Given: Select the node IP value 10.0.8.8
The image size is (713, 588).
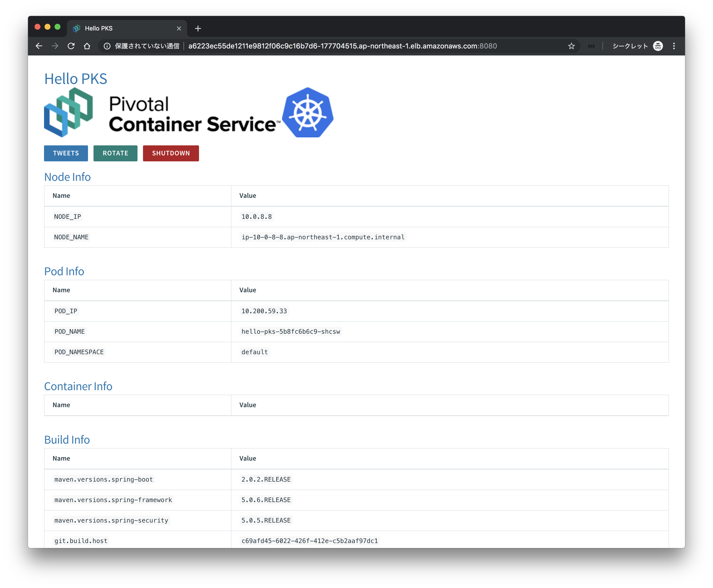Looking at the screenshot, I should (257, 217).
